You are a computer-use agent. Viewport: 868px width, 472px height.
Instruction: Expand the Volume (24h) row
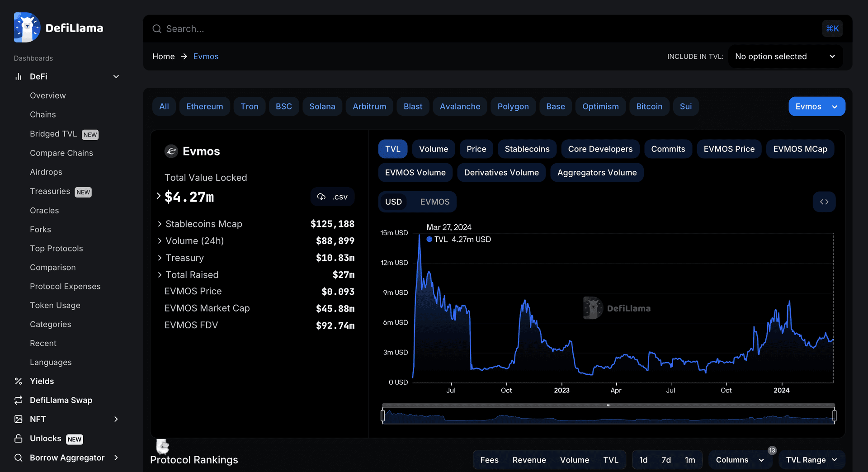pos(160,241)
